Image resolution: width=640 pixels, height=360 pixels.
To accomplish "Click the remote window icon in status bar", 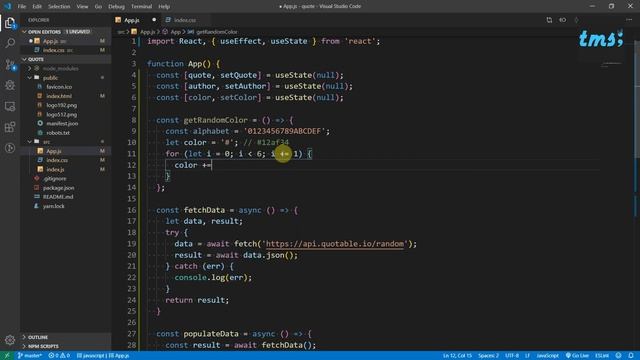I will point(7,356).
